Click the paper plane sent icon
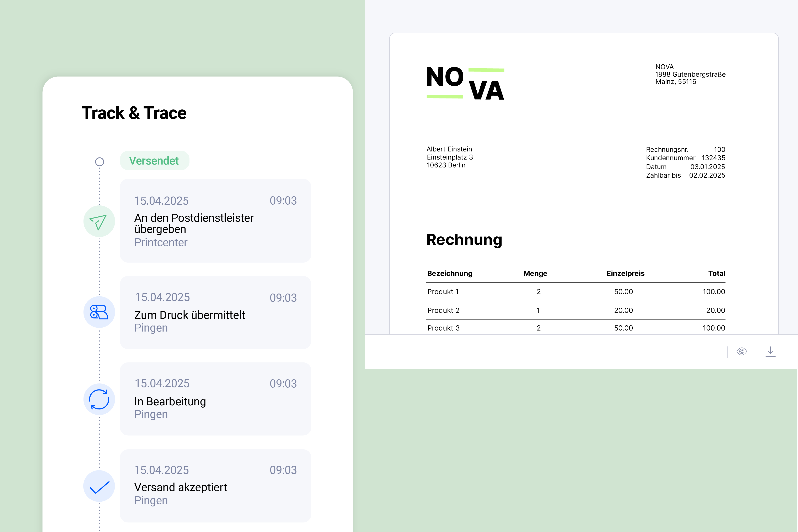The width and height of the screenshot is (798, 532). [99, 222]
